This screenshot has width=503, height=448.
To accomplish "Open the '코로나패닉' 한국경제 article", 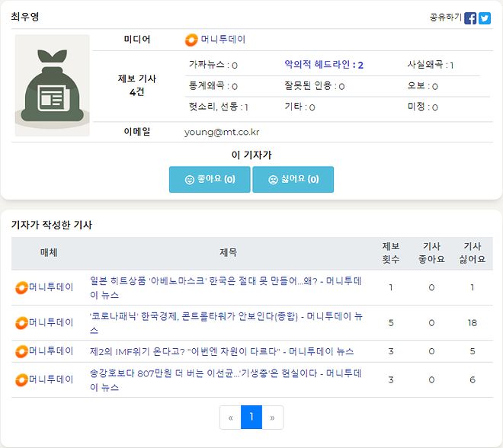I will 226,323.
